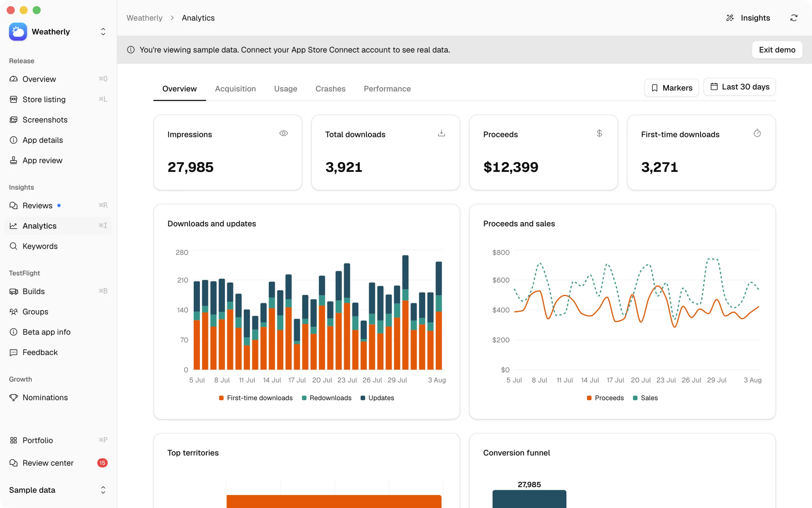Click the Downloads and updates chart title

212,223
